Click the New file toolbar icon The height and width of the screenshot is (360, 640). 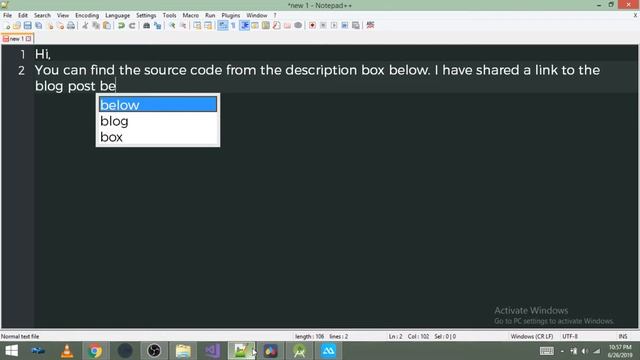pyautogui.click(x=7, y=25)
